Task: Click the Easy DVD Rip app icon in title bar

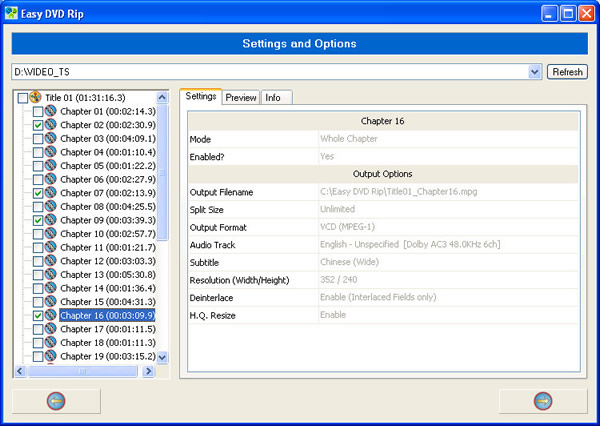Action: pos(11,13)
